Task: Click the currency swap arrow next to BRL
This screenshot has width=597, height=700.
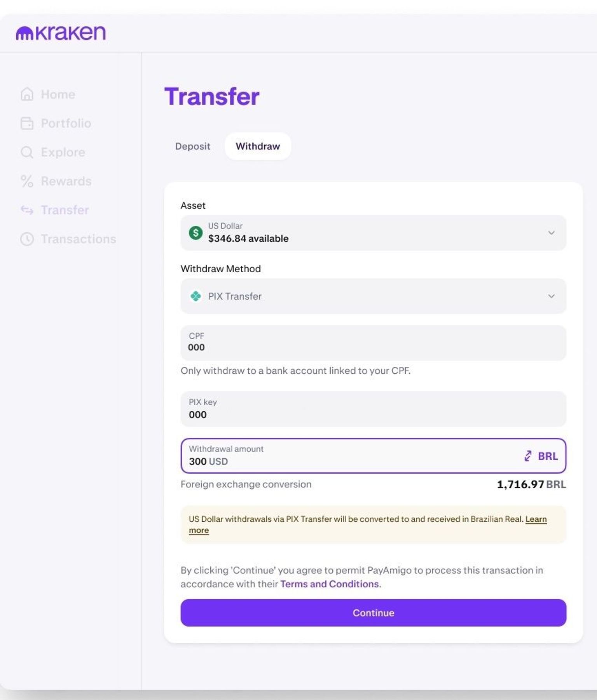Action: (x=527, y=456)
